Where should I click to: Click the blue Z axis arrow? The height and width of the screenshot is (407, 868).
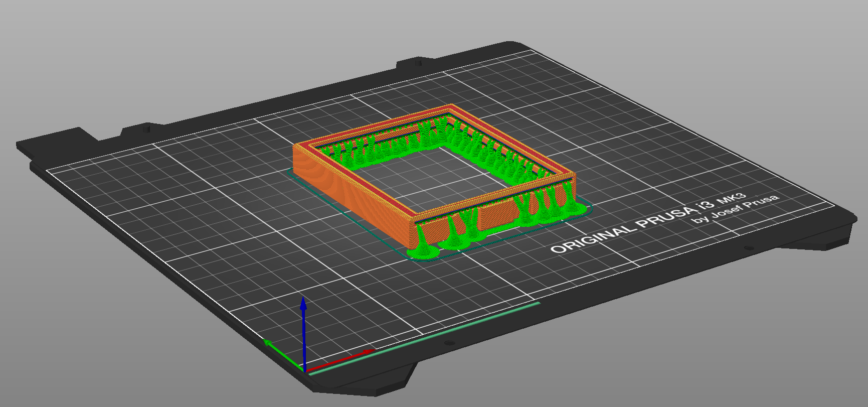pyautogui.click(x=303, y=334)
